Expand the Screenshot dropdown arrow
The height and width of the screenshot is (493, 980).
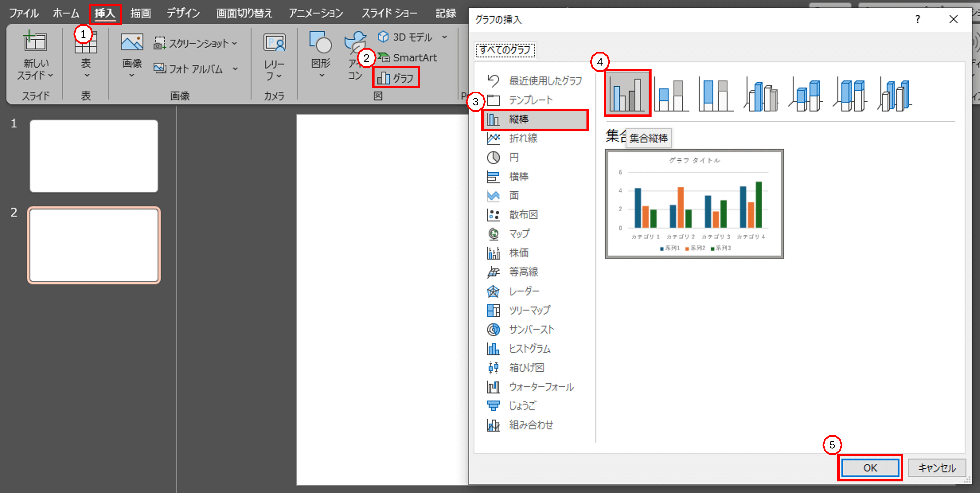pyautogui.click(x=235, y=43)
